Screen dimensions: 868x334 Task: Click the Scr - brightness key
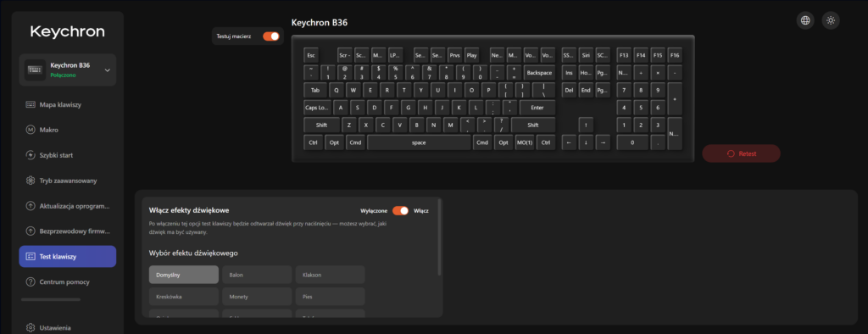(x=345, y=55)
